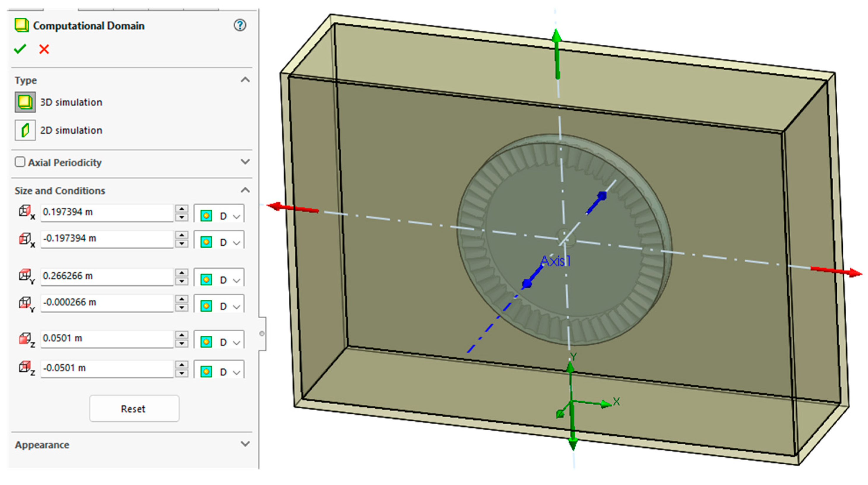Image resolution: width=868 pixels, height=485 pixels.
Task: Click the red X cancel icon
Action: pos(44,49)
